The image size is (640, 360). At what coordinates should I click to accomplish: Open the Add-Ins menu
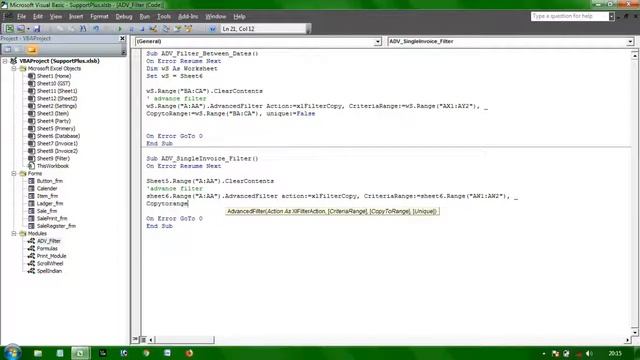188,17
